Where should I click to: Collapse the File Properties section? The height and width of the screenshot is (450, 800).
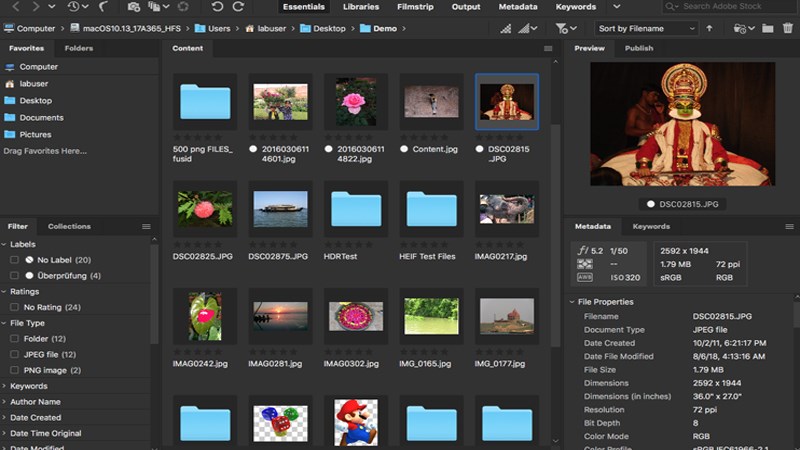572,302
